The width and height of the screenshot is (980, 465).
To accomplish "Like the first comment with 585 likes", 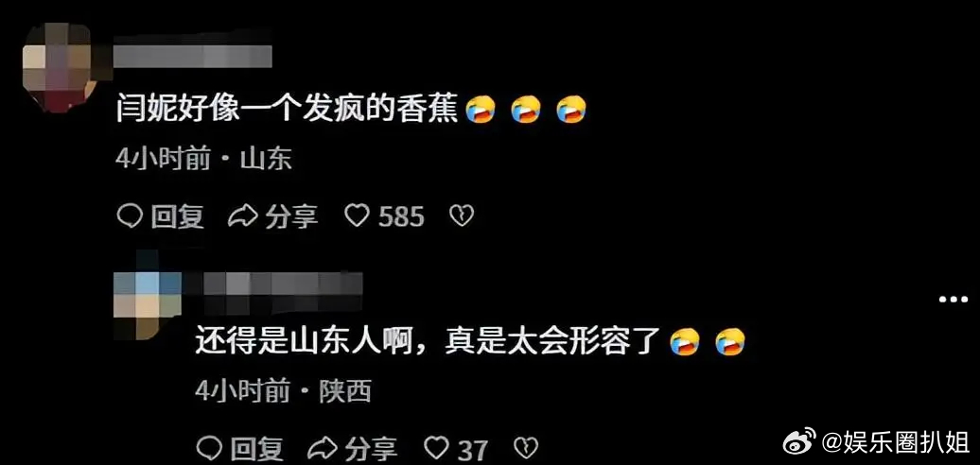I will coord(358,216).
